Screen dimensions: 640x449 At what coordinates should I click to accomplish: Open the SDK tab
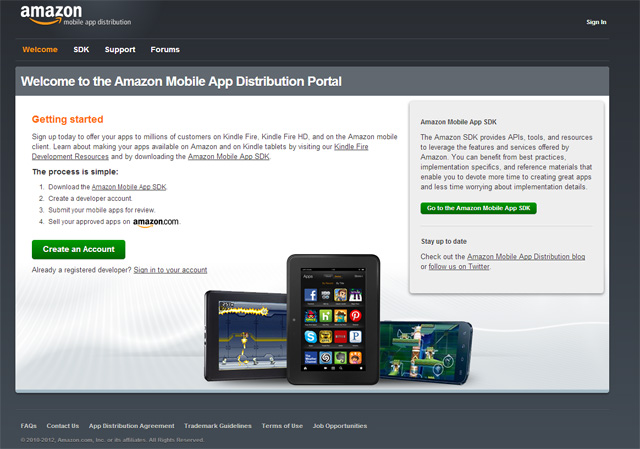coord(81,49)
